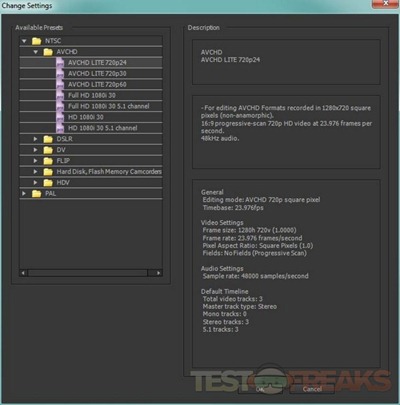Click 'Frame size: 1280h 720v (1.0000)' text

tap(249, 230)
